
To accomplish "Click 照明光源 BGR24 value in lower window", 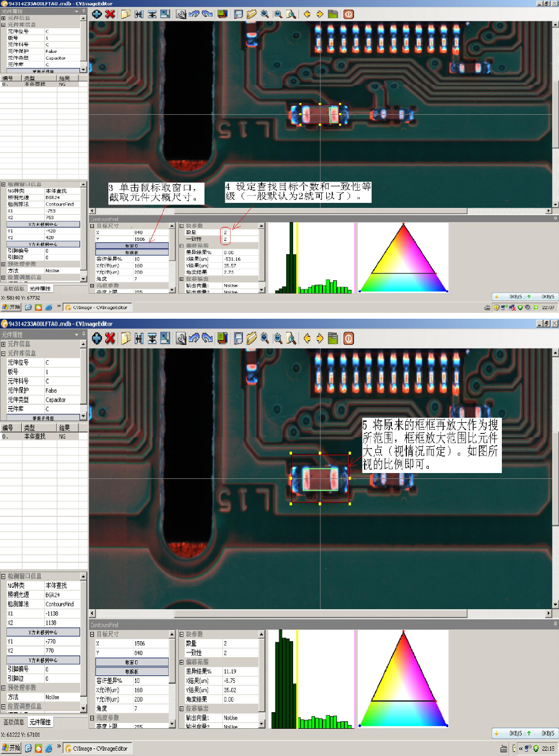I will (62, 595).
